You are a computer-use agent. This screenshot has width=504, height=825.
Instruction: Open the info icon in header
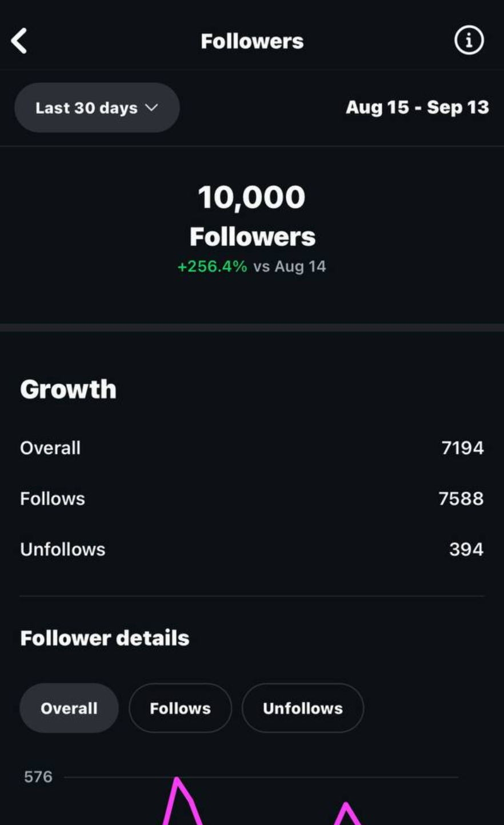click(x=469, y=41)
